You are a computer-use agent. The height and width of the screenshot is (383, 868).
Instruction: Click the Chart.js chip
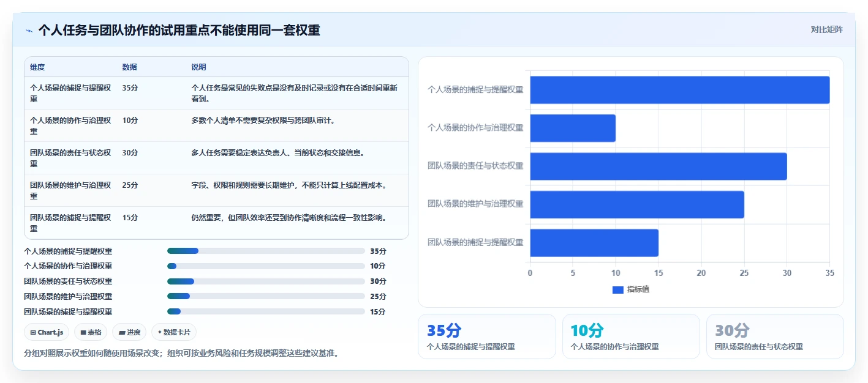click(47, 332)
